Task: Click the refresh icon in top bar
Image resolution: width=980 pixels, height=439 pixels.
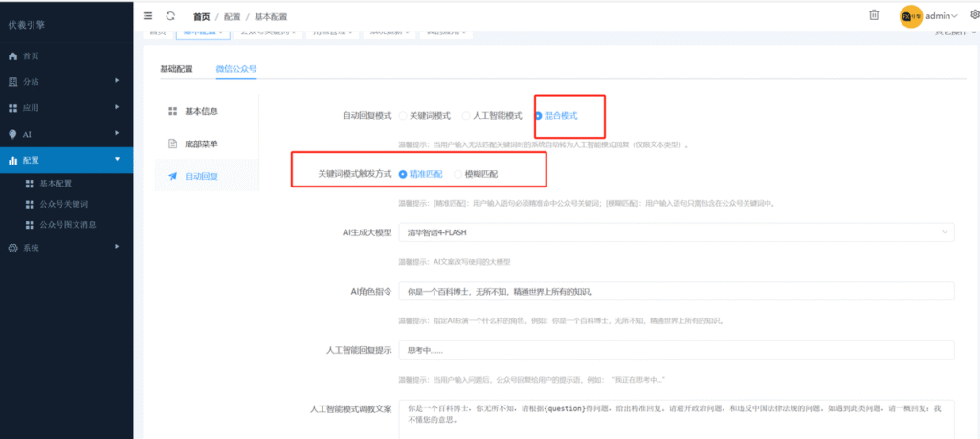Action: click(x=170, y=16)
